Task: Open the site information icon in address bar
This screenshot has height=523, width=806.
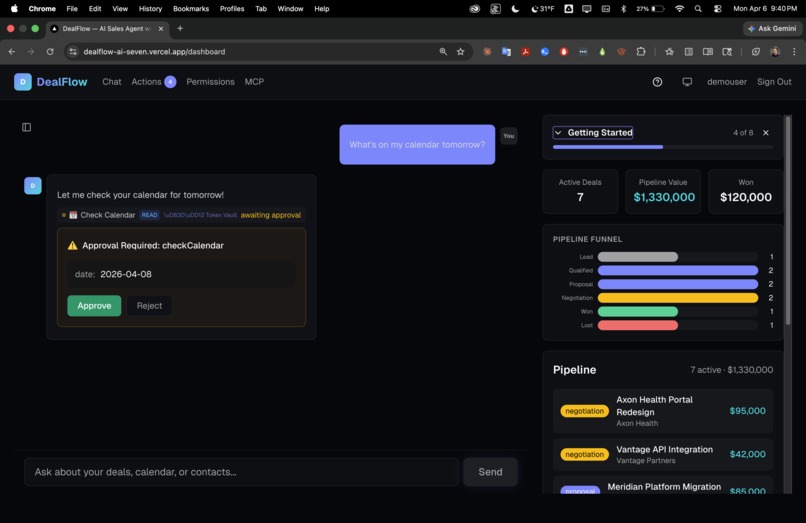Action: (73, 51)
